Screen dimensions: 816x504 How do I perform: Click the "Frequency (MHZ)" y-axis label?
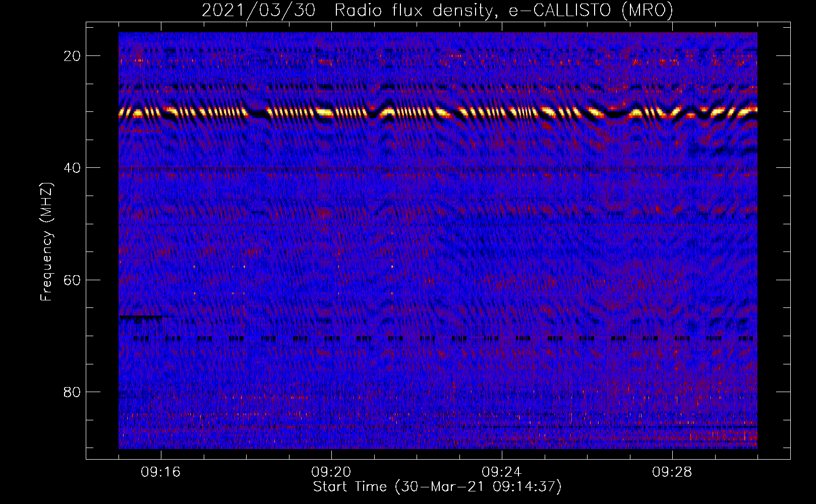(x=46, y=242)
